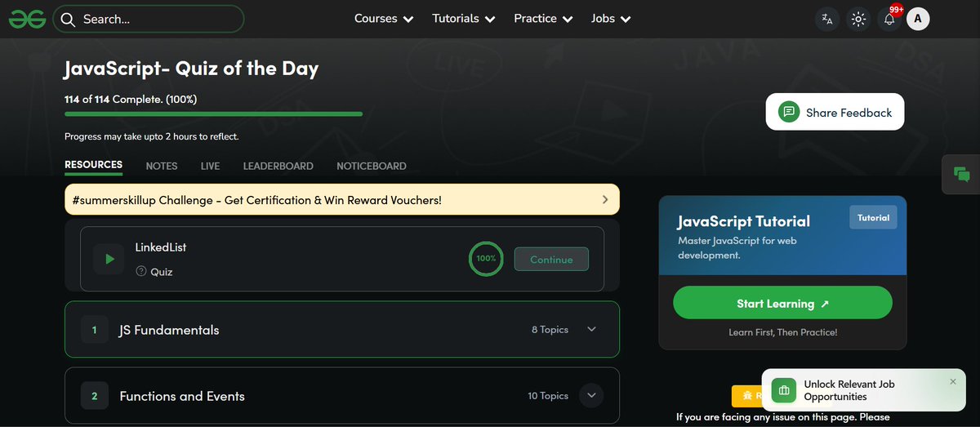Screen dimensions: 980x427
Task: Click the Tutorial badge on card
Action: pos(873,217)
